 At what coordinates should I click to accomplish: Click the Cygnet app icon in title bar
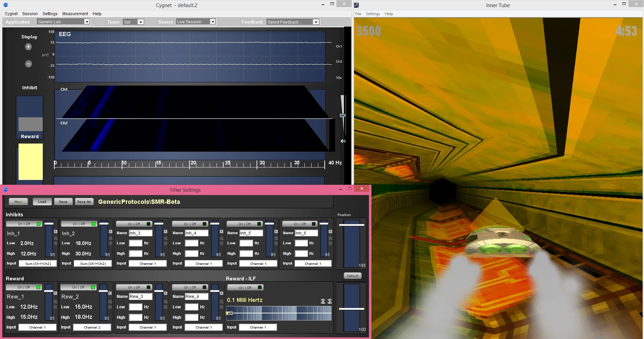tap(5, 5)
